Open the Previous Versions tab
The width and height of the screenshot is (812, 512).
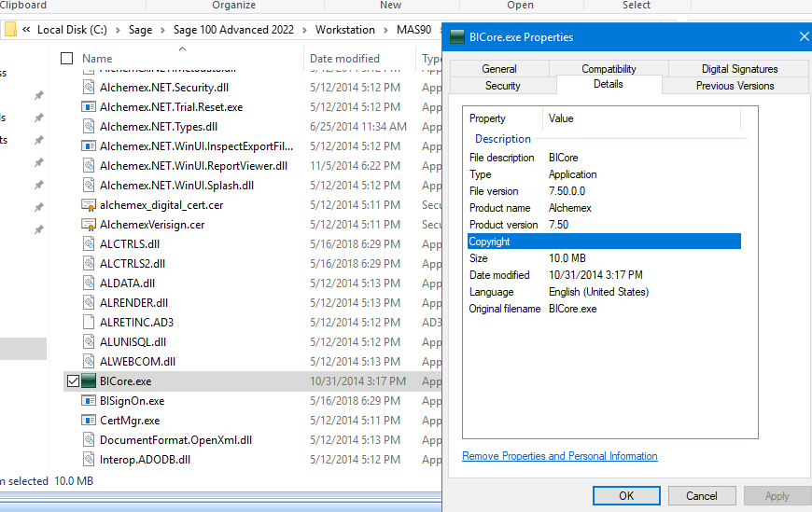pos(735,86)
